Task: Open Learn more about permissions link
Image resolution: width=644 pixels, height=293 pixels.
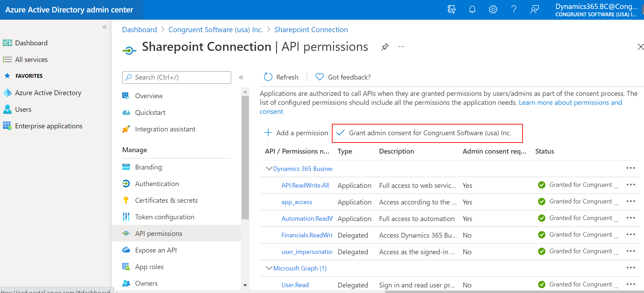Action: point(570,103)
